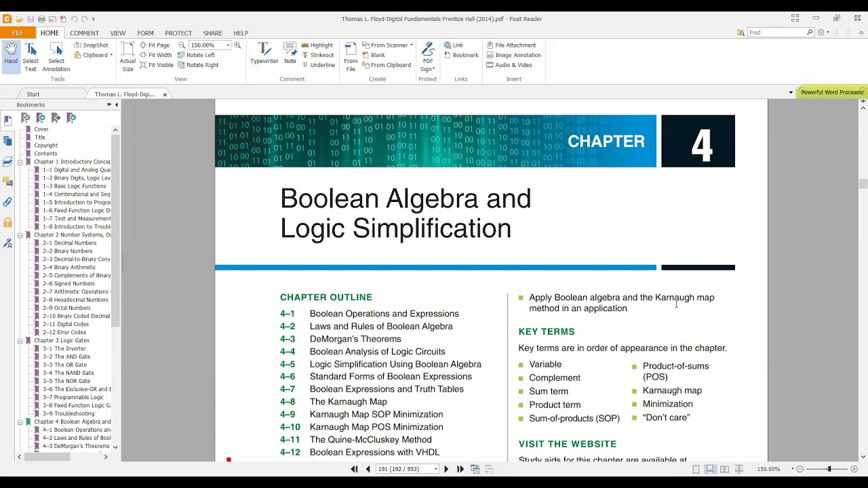Collapse Chapter 3 Logic Gates bookmark
The image size is (868, 488).
click(20, 341)
